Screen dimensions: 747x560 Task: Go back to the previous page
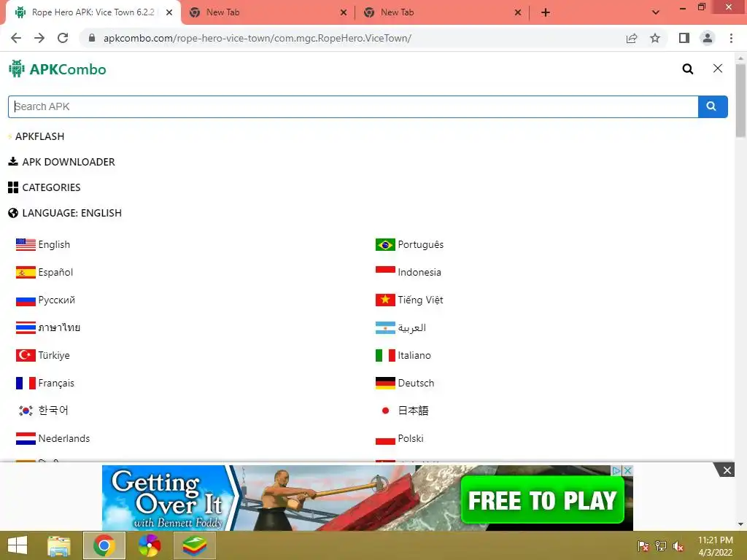[x=16, y=38]
